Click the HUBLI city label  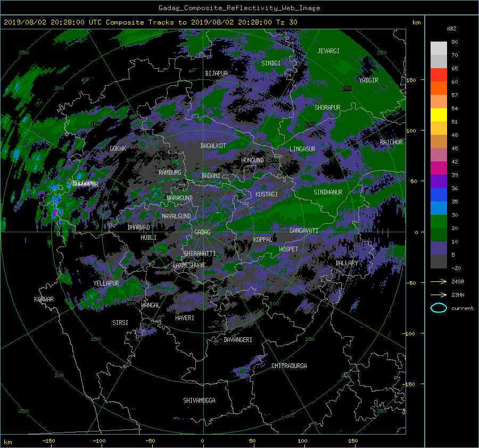tap(148, 237)
